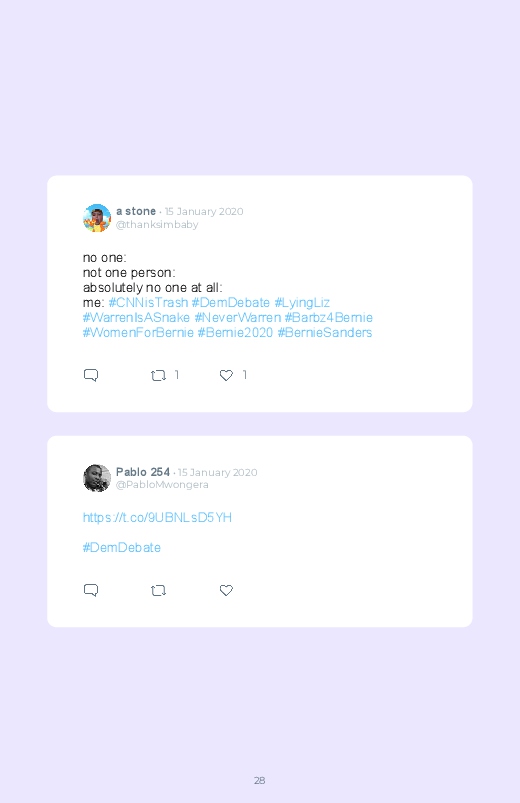This screenshot has width=520, height=803.
Task: Click the Pablo 254 display name
Action: [x=143, y=472]
